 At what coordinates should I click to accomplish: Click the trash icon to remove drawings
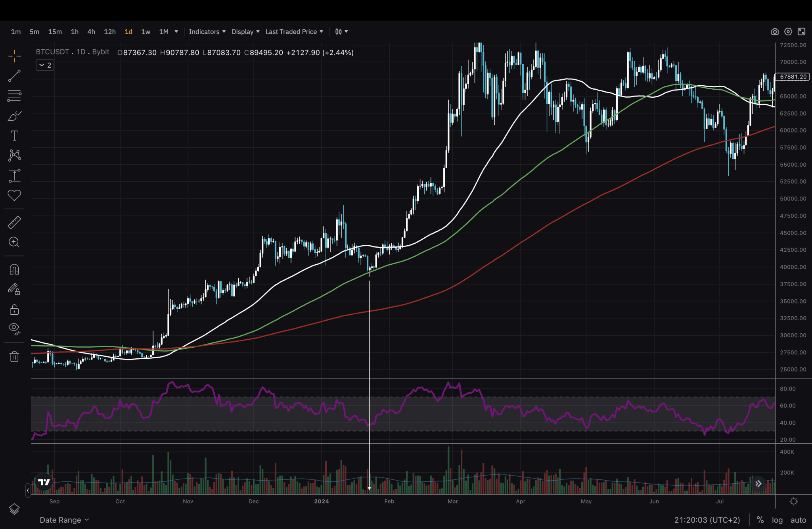click(x=14, y=356)
